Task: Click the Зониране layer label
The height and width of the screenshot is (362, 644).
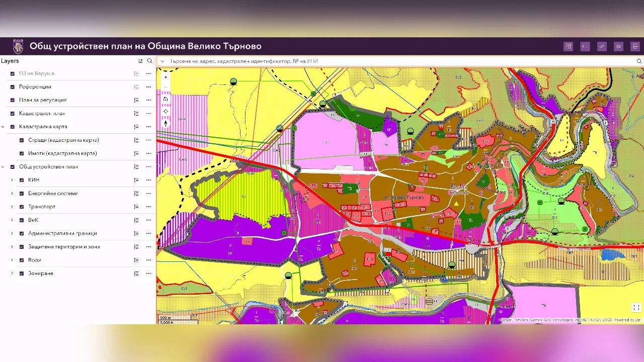Action: point(41,274)
